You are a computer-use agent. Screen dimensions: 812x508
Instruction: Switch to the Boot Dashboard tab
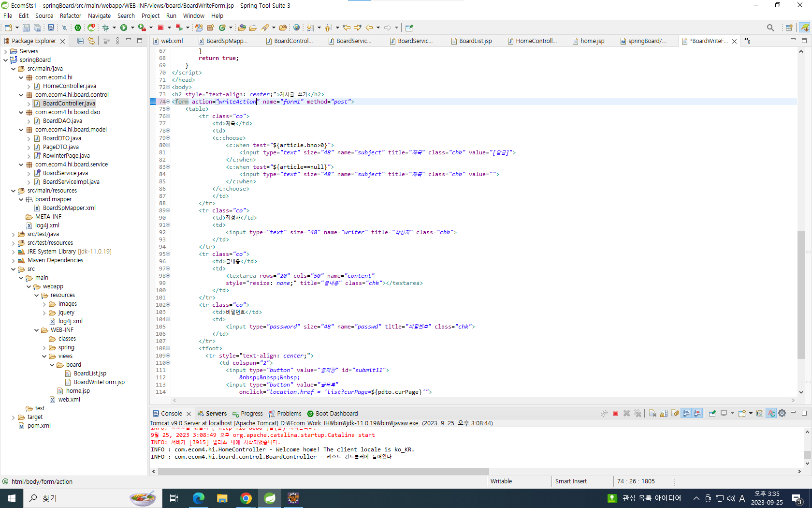[x=333, y=414]
